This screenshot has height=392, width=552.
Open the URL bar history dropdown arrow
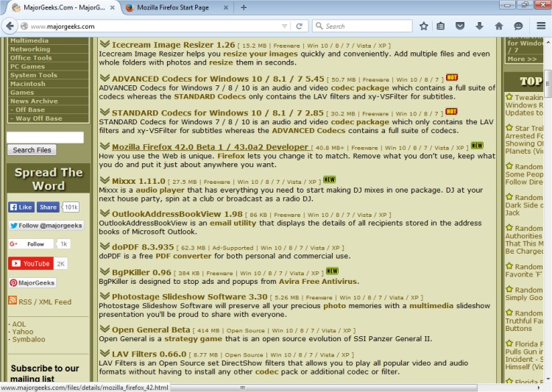(284, 26)
